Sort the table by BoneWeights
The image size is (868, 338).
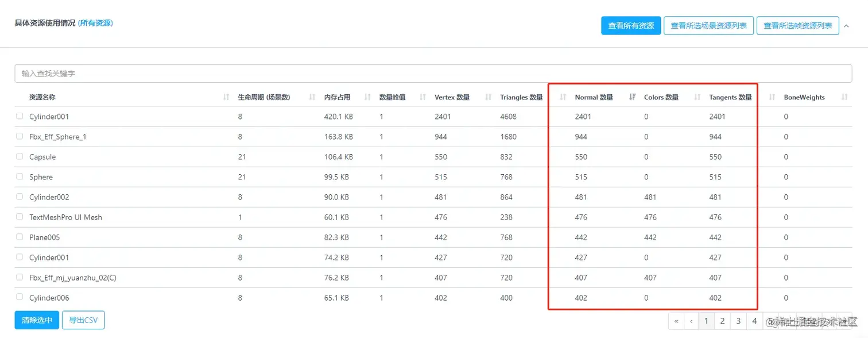843,97
